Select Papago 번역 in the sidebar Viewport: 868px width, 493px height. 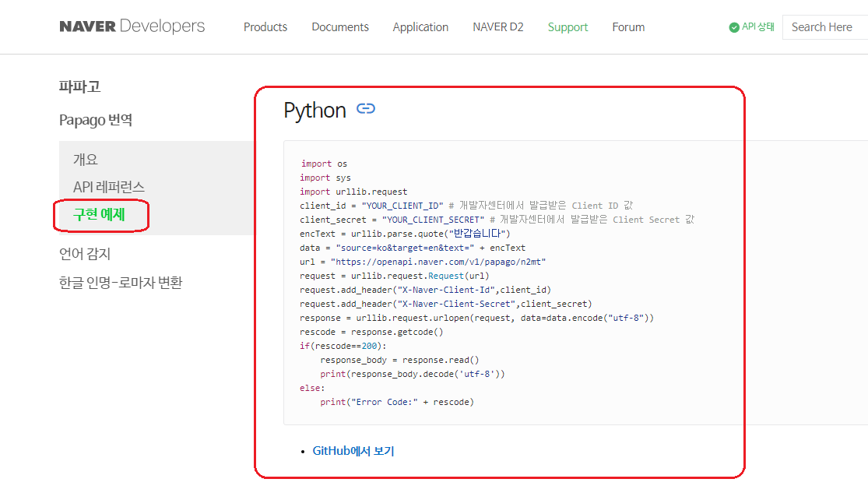[96, 120]
